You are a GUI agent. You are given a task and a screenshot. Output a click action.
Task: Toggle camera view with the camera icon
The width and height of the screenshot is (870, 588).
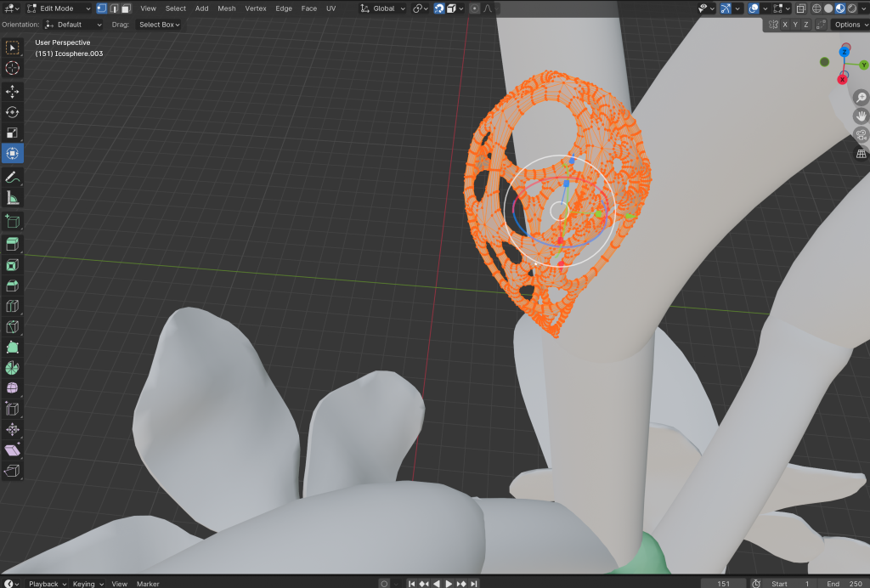point(861,135)
